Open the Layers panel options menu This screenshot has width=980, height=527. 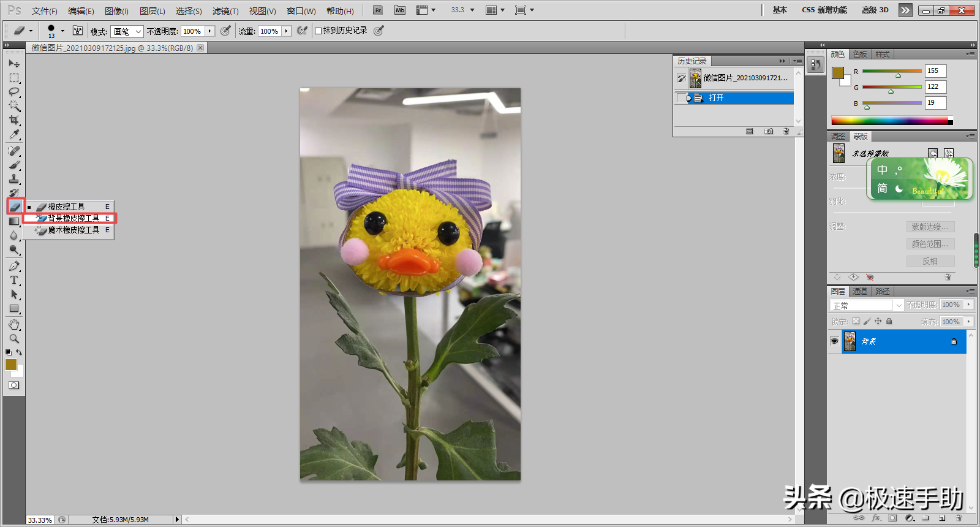point(970,291)
